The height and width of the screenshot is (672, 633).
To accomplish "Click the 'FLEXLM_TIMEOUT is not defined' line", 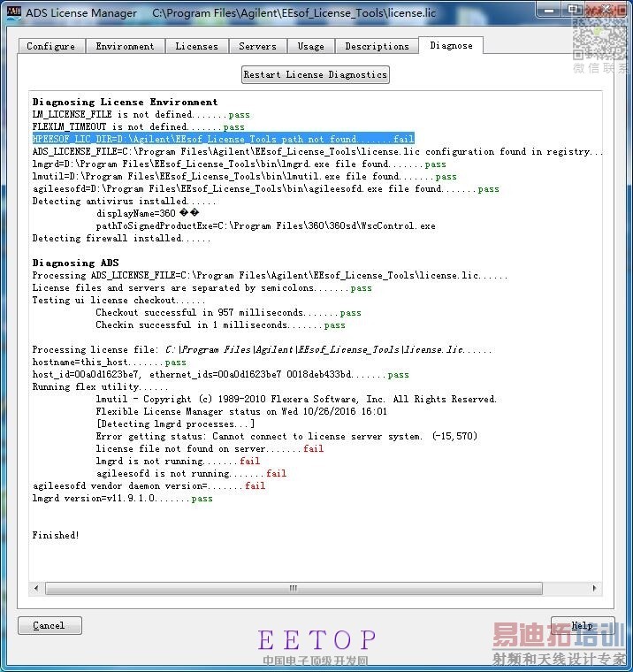I will pos(139,126).
